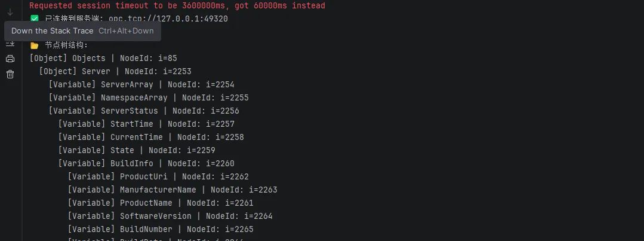Click the Scroll to End icon
This screenshot has height=241, width=644.
tap(10, 43)
